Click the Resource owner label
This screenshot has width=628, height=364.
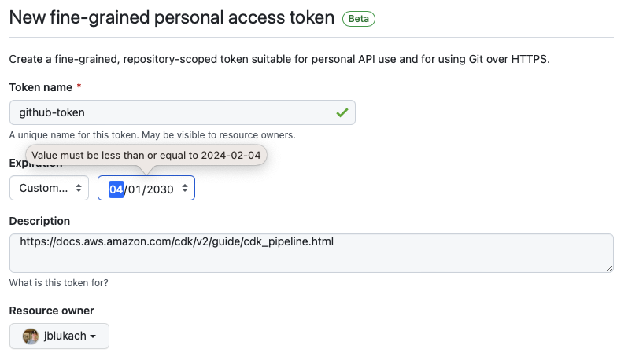tap(51, 311)
